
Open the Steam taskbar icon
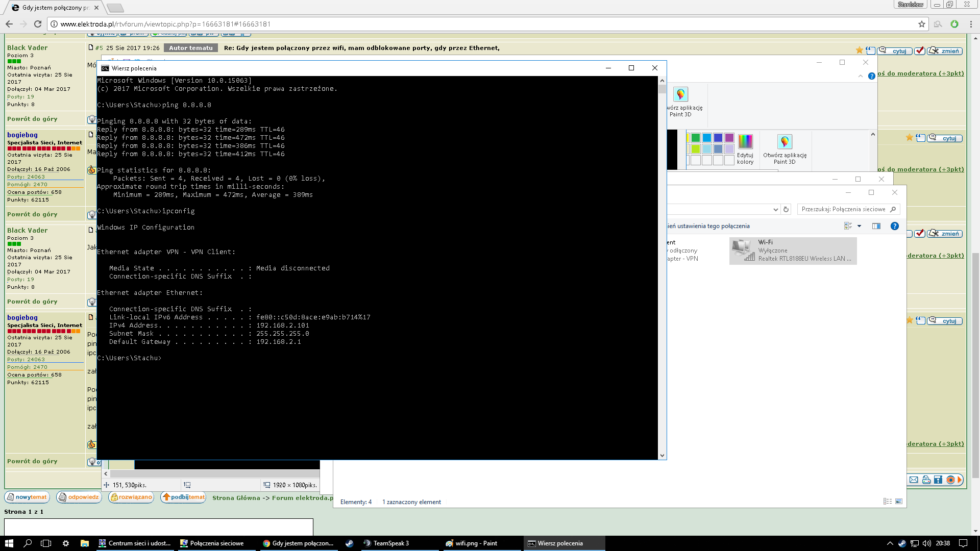[x=349, y=543]
